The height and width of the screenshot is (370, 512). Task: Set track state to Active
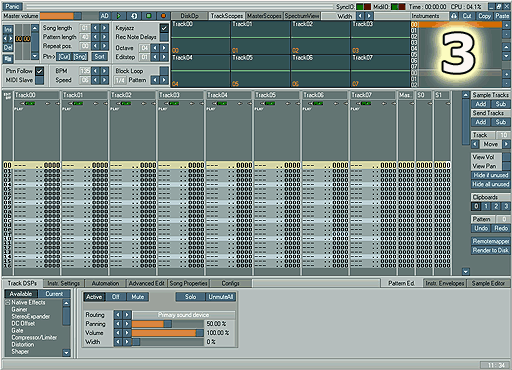94,297
